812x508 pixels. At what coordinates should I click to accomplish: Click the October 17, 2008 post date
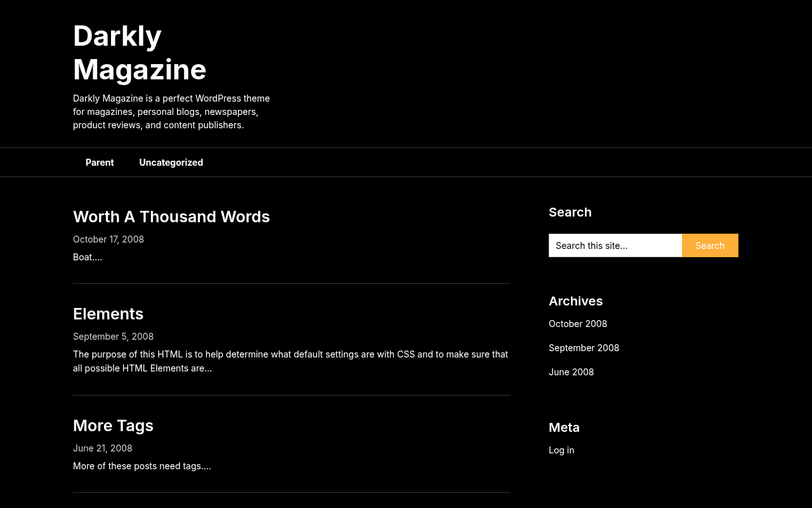108,239
